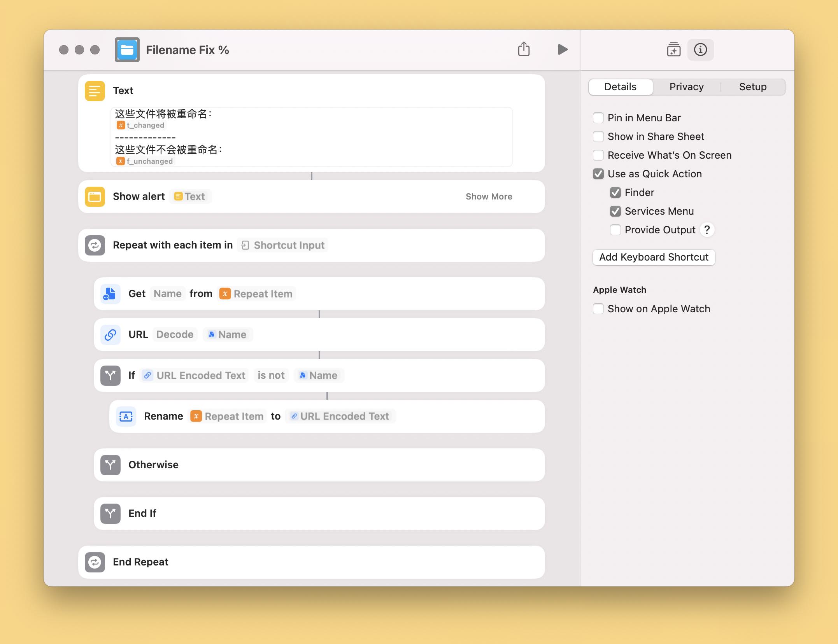Viewport: 838px width, 644px height.
Task: Switch to the Setup tab
Action: (752, 87)
